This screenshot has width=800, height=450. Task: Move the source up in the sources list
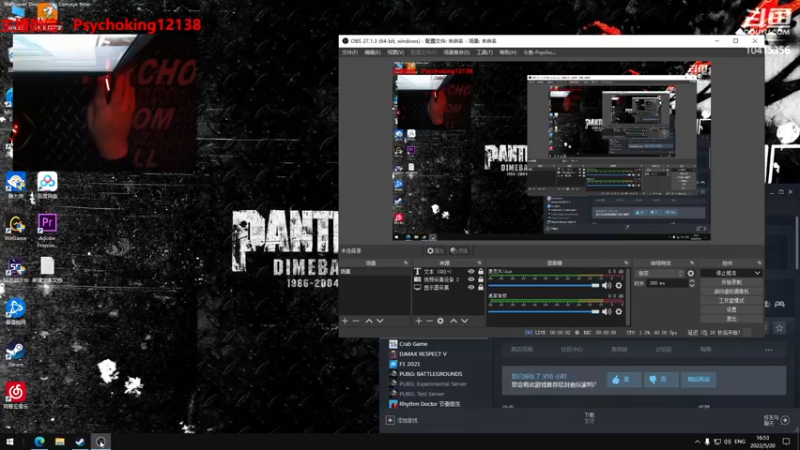(454, 321)
